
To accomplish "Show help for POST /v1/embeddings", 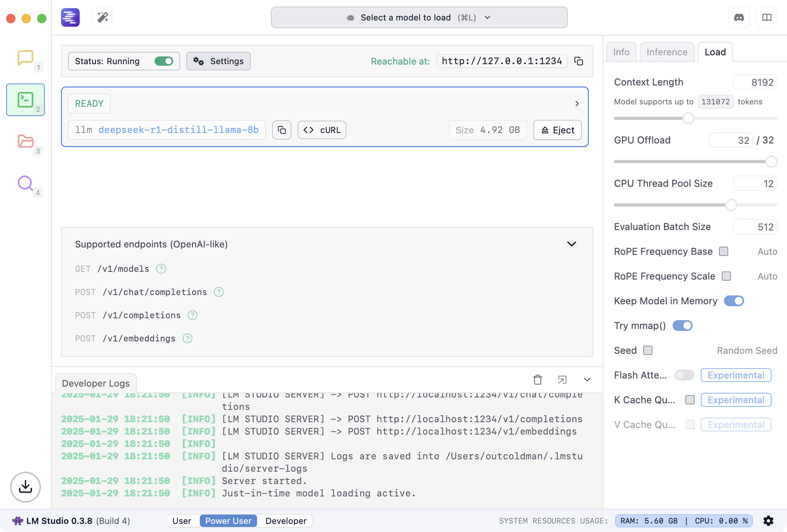I will [x=187, y=338].
